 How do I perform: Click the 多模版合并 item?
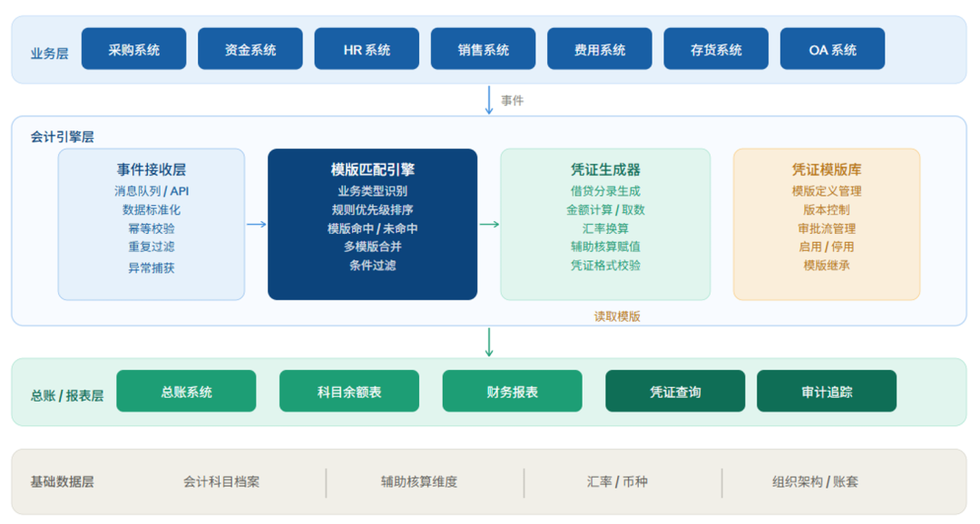[x=373, y=247]
